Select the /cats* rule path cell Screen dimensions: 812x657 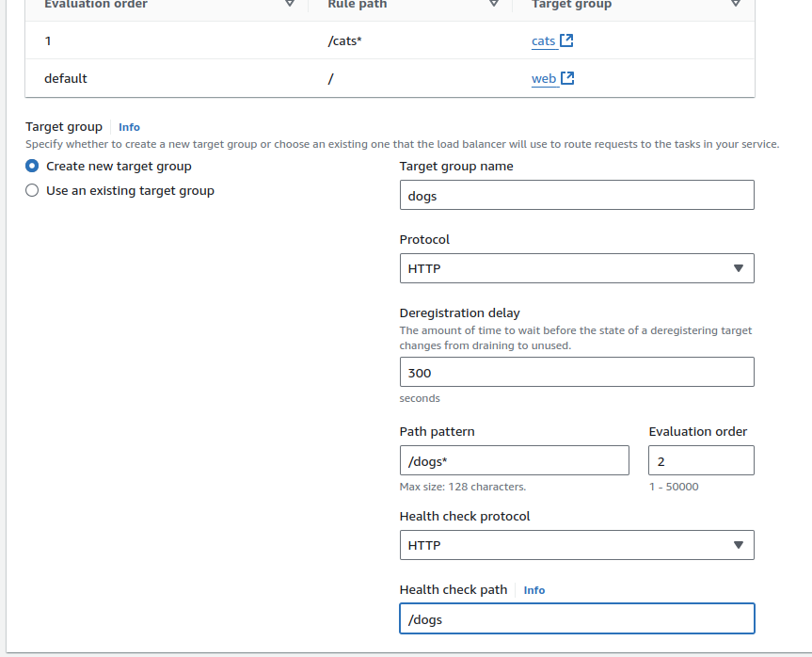pyautogui.click(x=344, y=41)
